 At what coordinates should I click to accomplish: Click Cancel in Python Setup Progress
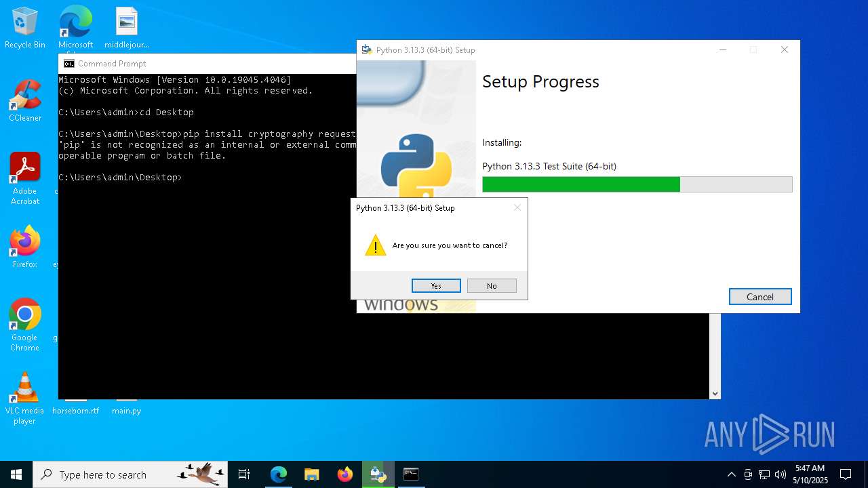[x=760, y=297]
